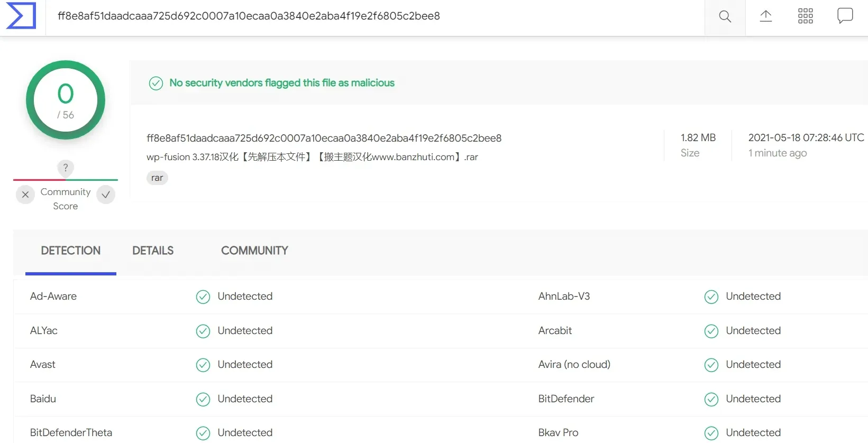This screenshot has width=868, height=443.
Task: Click the community score question mark
Action: pos(66,168)
